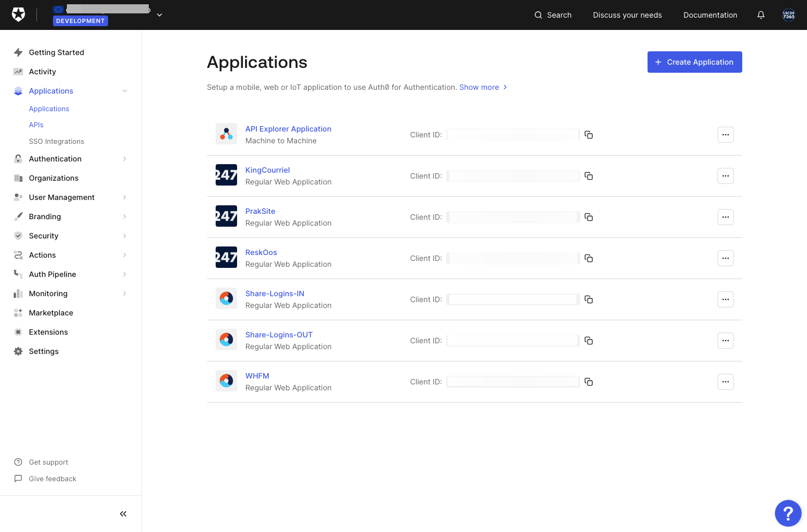Copy the Share-Logins-OUT client ID
Viewport: 807px width, 532px height.
pyautogui.click(x=589, y=341)
